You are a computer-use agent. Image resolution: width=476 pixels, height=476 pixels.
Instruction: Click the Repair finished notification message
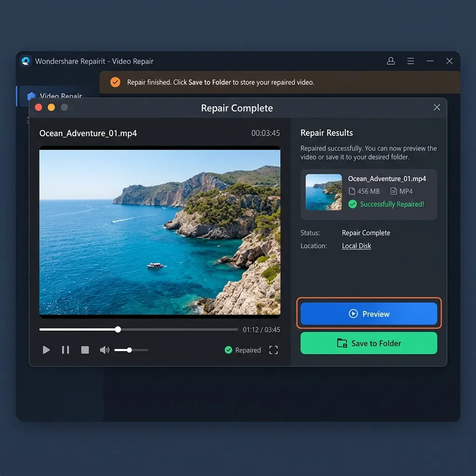point(220,82)
